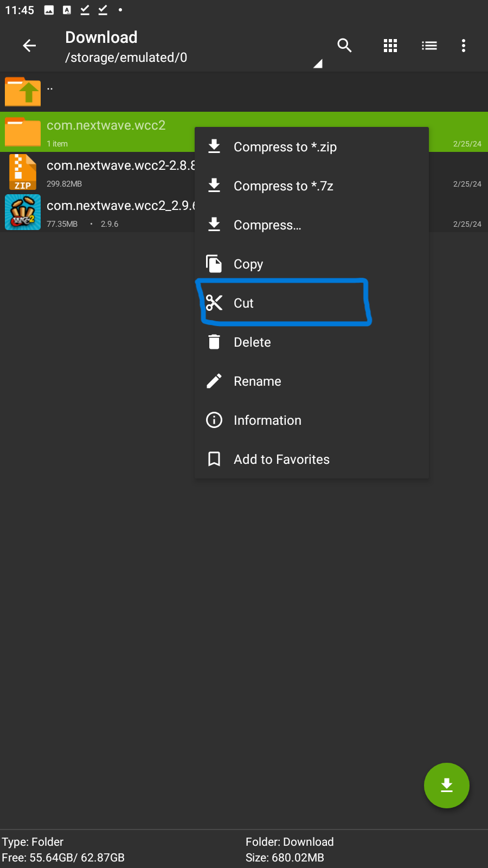Tap the ZIP archive file icon
488x868 pixels.
[x=23, y=172]
